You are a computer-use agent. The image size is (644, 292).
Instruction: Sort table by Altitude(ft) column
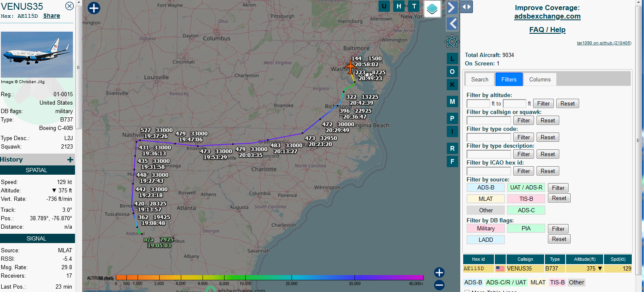tap(585, 259)
